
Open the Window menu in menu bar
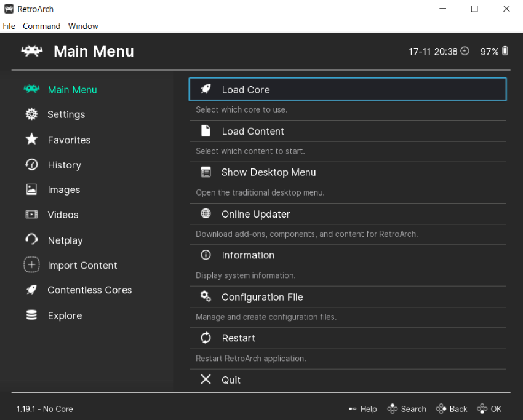[83, 26]
